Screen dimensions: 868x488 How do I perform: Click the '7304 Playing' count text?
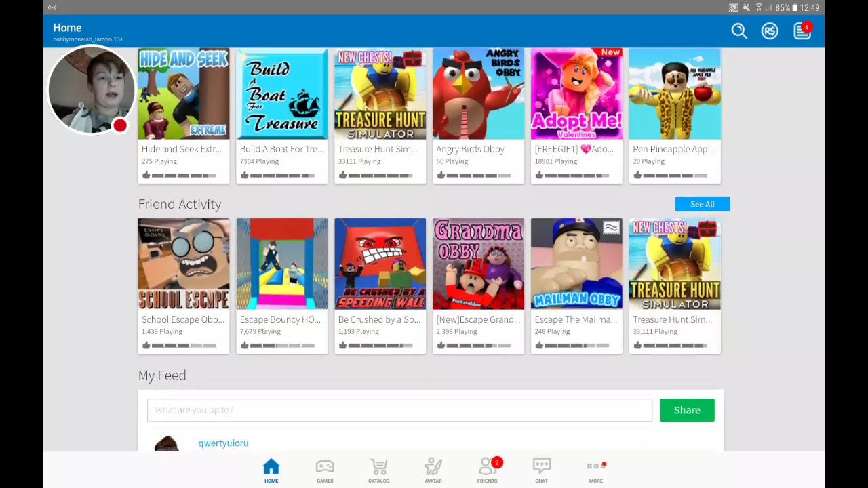coord(259,161)
